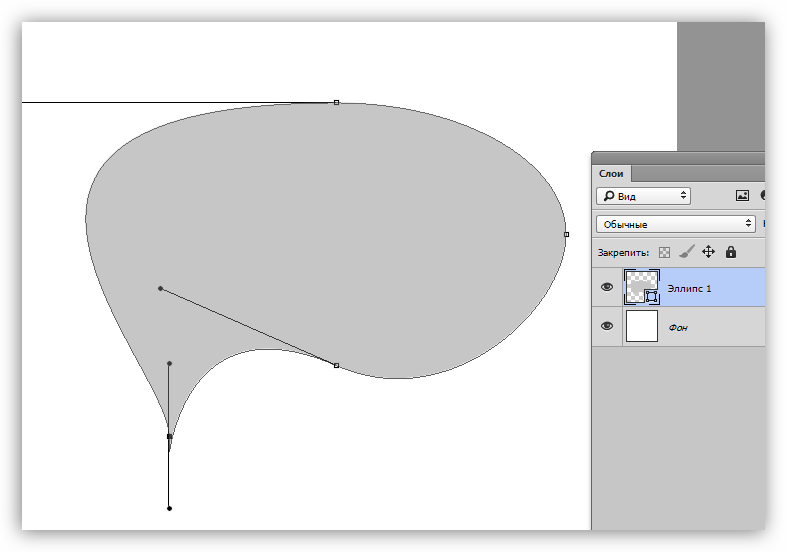Click pixel layer filter image icon
This screenshot has height=552, width=787.
tap(742, 196)
